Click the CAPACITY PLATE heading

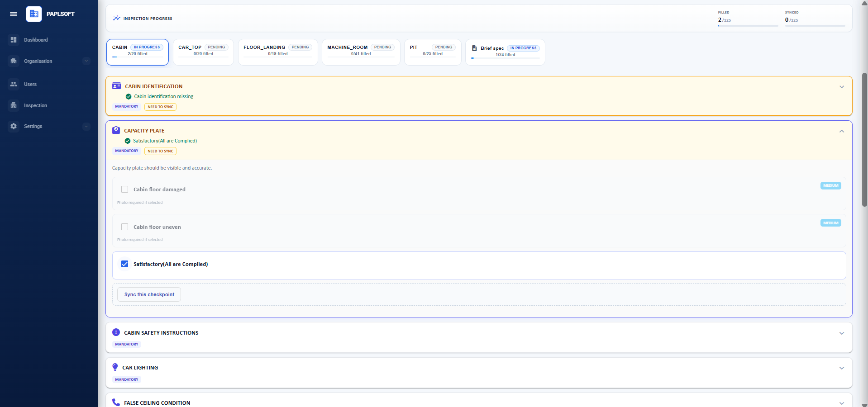(144, 131)
